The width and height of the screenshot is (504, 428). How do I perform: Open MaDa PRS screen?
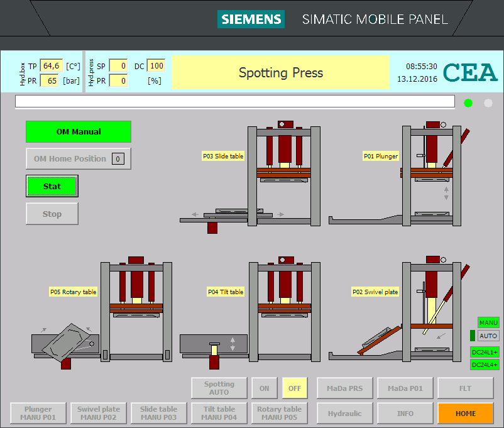(x=344, y=388)
